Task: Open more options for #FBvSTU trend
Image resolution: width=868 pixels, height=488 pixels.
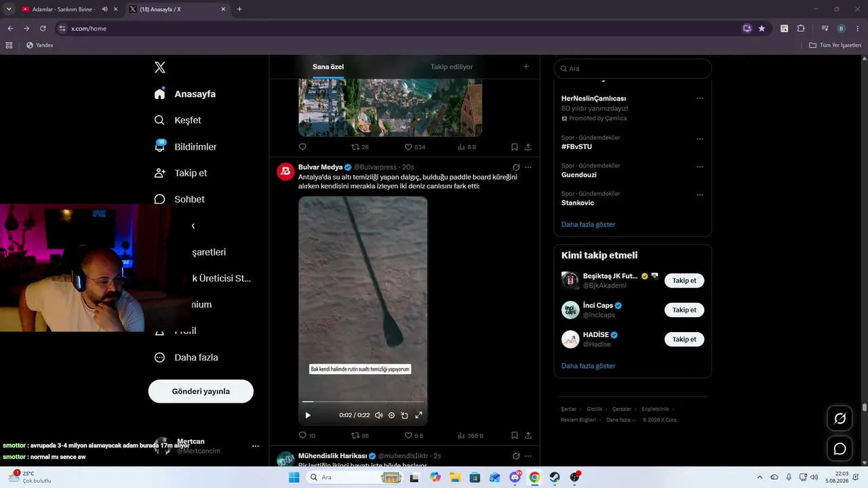Action: [700, 139]
